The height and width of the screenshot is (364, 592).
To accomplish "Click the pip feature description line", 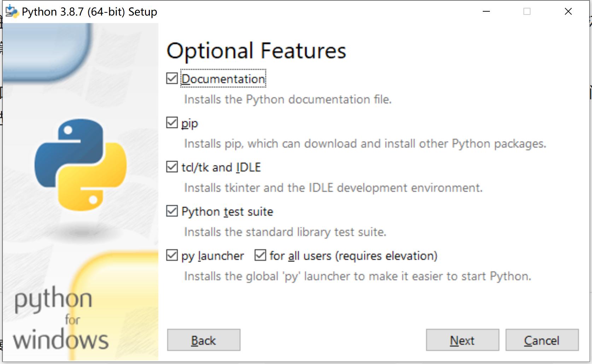I will tap(364, 143).
